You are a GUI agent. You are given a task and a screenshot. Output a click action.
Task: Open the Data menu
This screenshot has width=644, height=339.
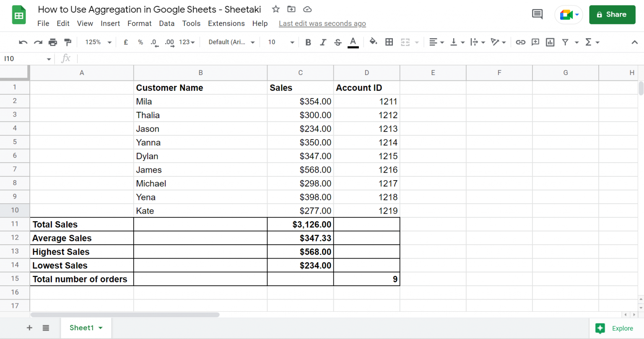[x=166, y=23]
